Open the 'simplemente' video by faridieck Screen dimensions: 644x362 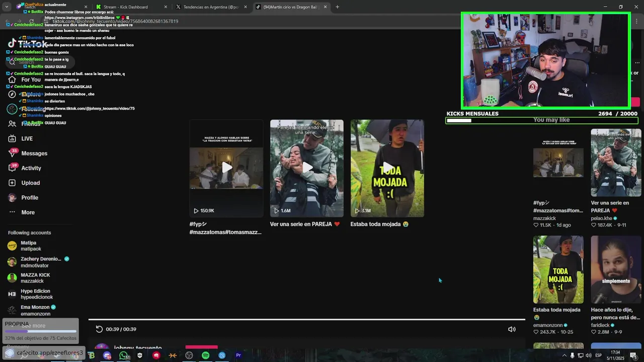pos(616,269)
